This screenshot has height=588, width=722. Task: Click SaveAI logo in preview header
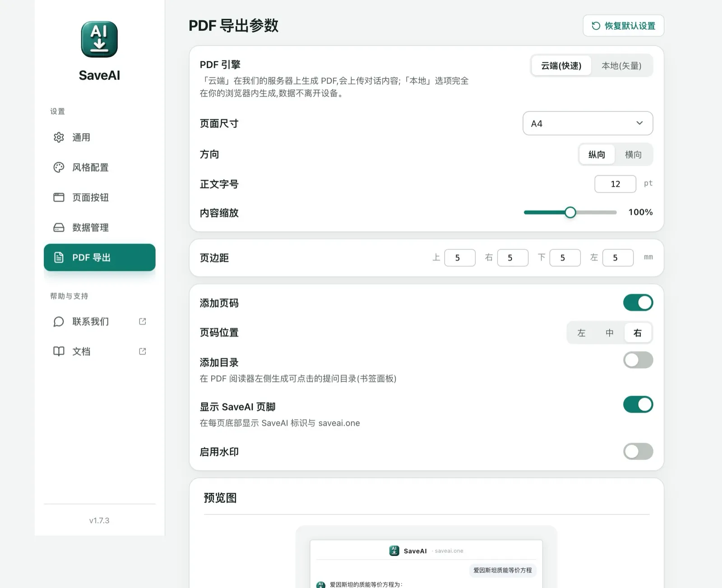[x=394, y=551]
